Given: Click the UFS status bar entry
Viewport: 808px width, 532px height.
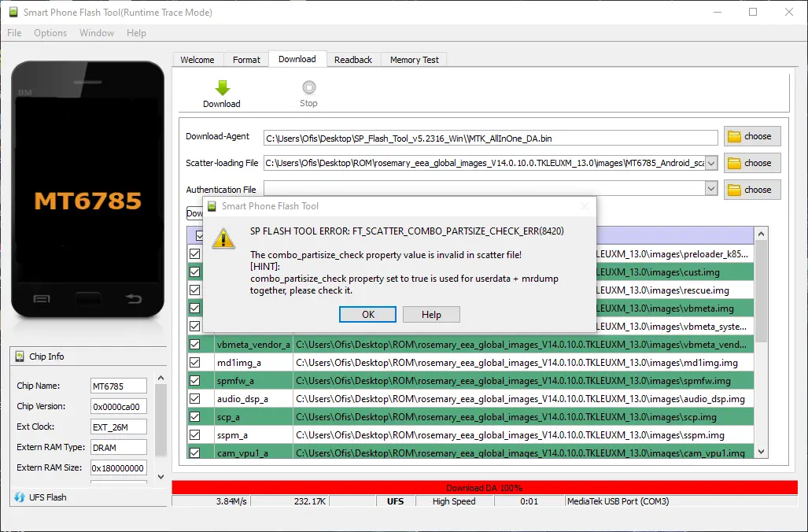Looking at the screenshot, I should (395, 501).
